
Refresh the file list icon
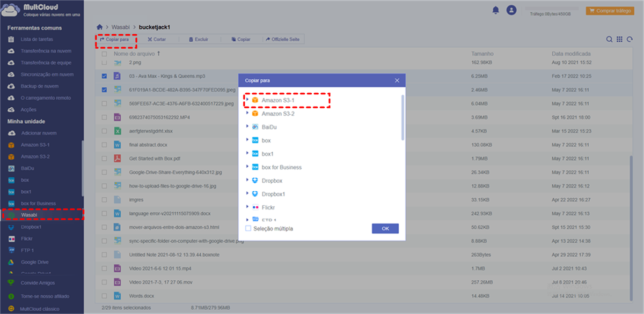[630, 39]
